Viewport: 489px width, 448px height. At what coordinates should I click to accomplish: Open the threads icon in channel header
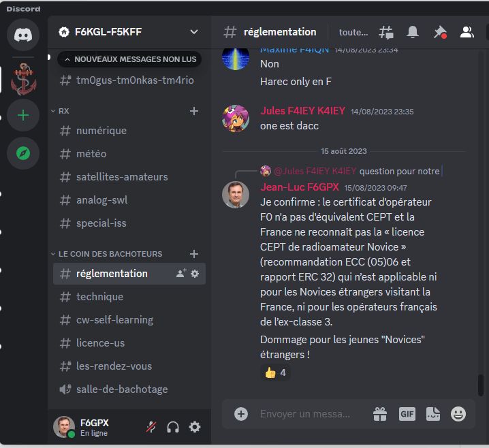click(385, 32)
